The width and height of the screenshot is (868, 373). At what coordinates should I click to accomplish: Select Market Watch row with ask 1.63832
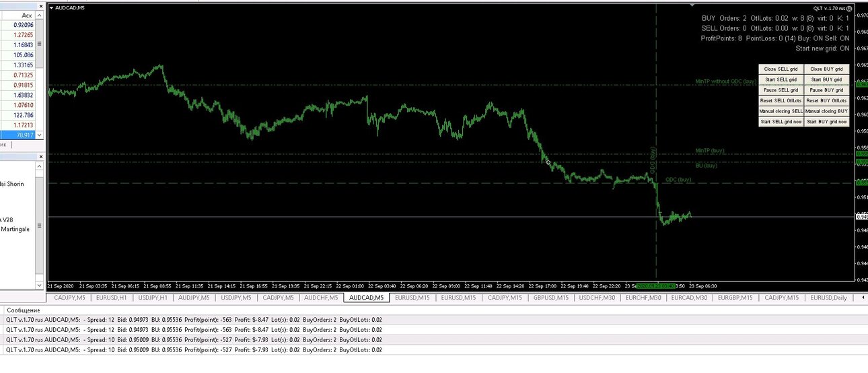pos(17,95)
